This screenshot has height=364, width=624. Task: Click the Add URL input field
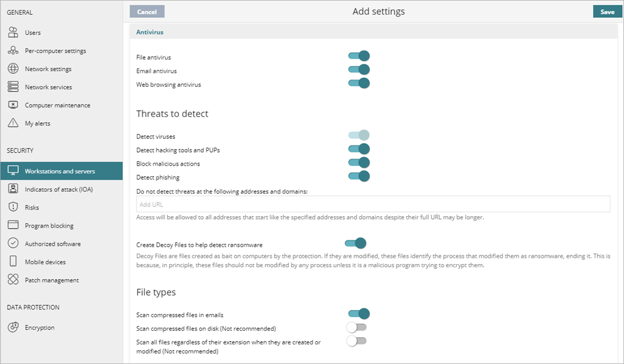coord(373,204)
